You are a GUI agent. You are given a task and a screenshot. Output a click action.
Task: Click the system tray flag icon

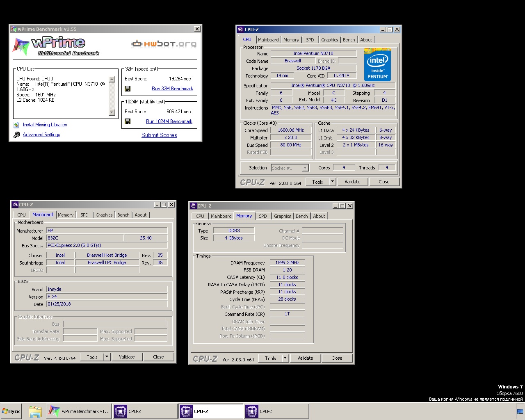click(x=520, y=411)
